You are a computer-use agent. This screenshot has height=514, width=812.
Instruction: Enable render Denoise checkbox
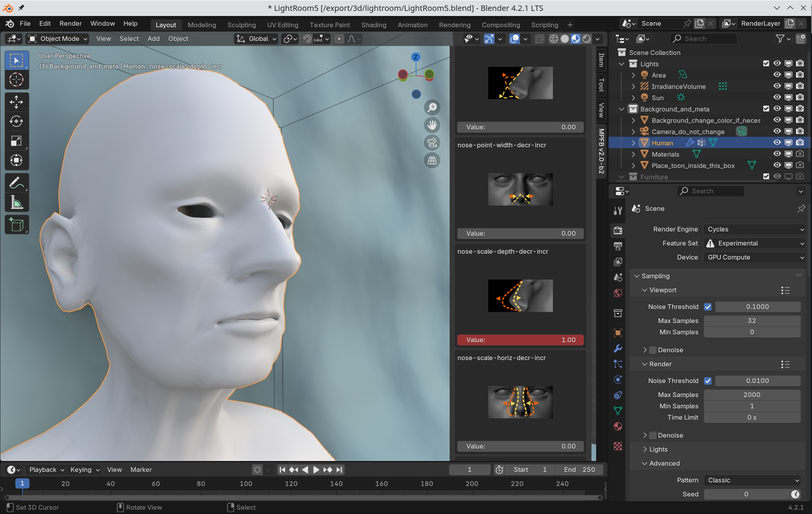point(653,435)
